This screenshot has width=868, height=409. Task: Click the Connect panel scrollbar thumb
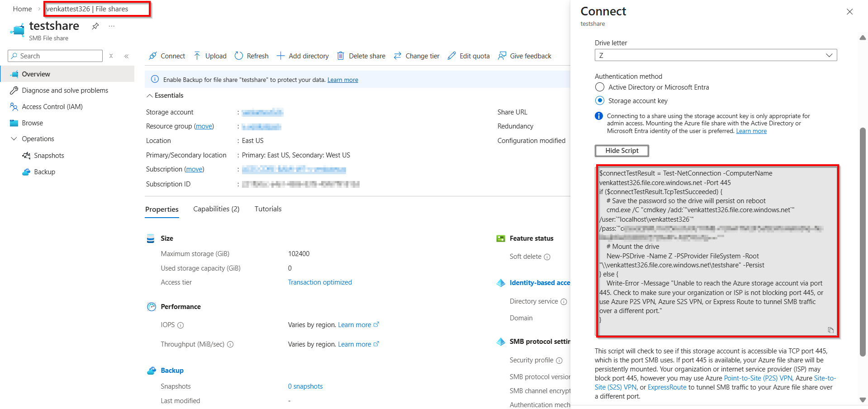point(863,242)
